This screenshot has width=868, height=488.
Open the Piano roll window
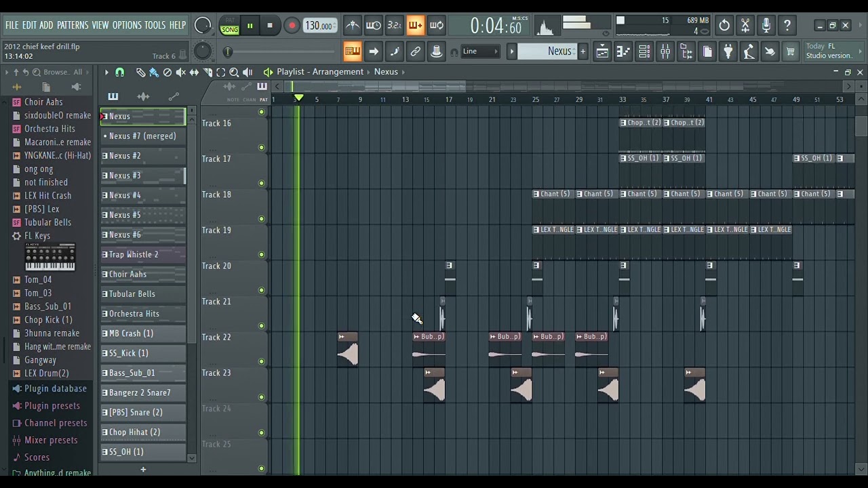tap(623, 52)
